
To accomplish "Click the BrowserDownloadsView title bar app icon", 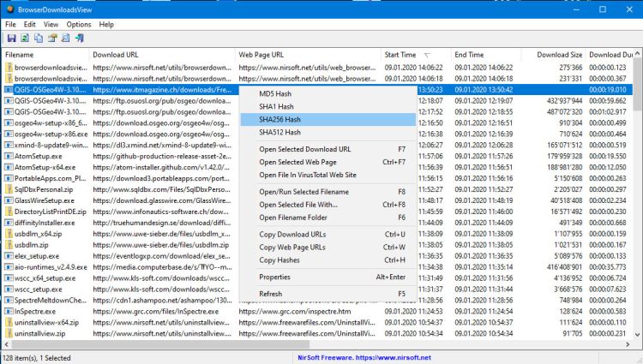I will pyautogui.click(x=9, y=9).
